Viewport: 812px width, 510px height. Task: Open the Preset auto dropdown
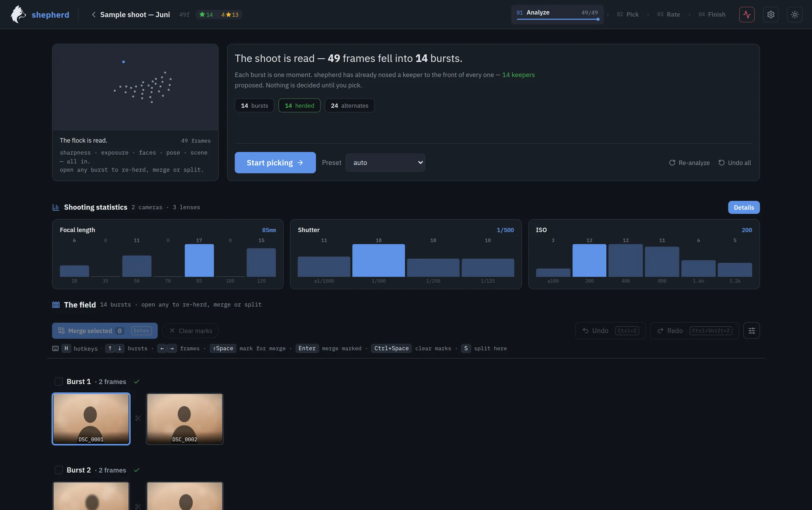pyautogui.click(x=385, y=162)
